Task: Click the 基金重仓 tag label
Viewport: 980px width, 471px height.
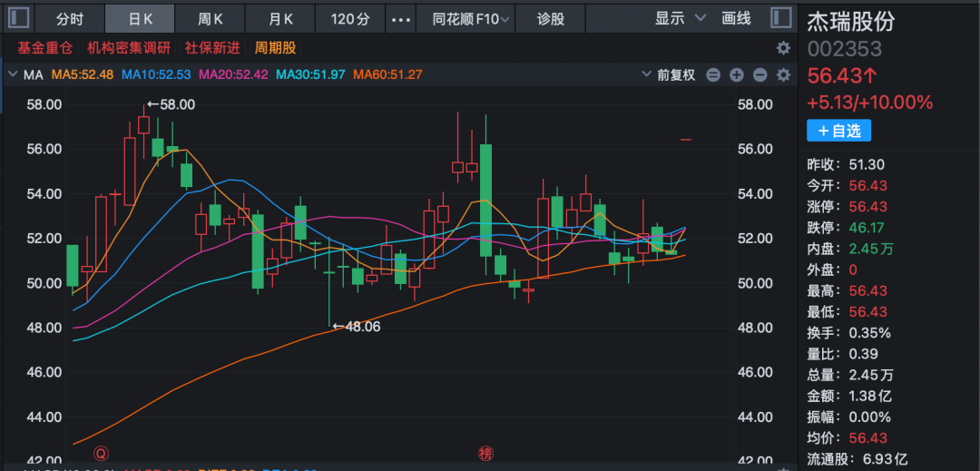Action: pos(45,48)
